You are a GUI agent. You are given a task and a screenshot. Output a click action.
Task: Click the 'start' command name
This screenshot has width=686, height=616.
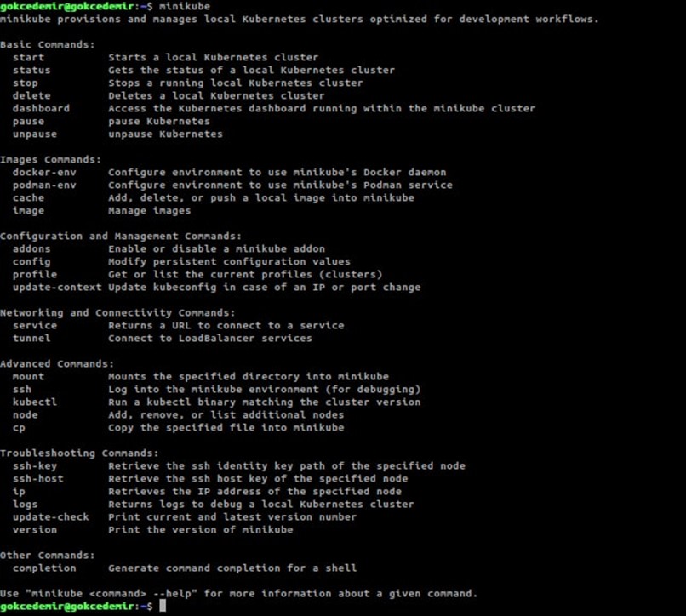[x=28, y=57]
